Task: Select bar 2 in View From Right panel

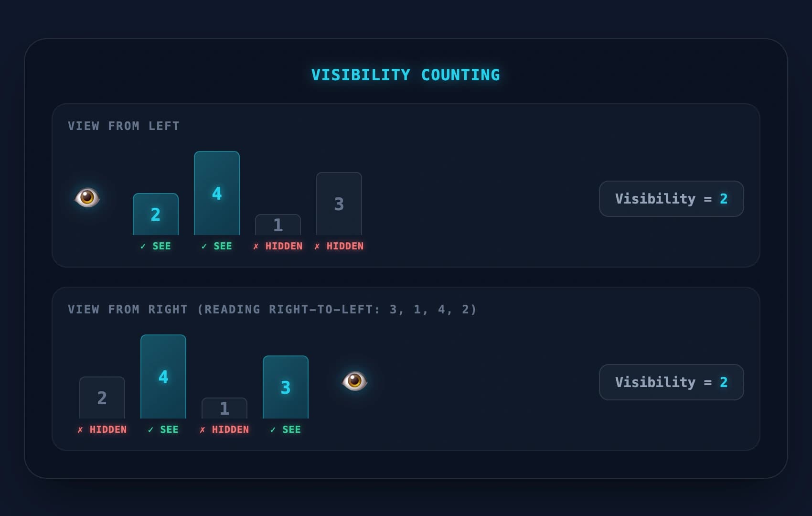Action: 102,398
